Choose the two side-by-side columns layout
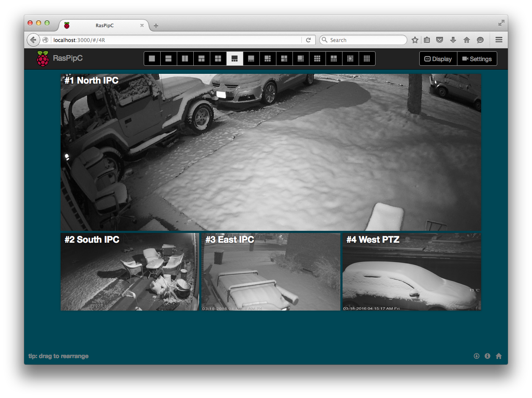The height and width of the screenshot is (398, 532). (x=185, y=59)
